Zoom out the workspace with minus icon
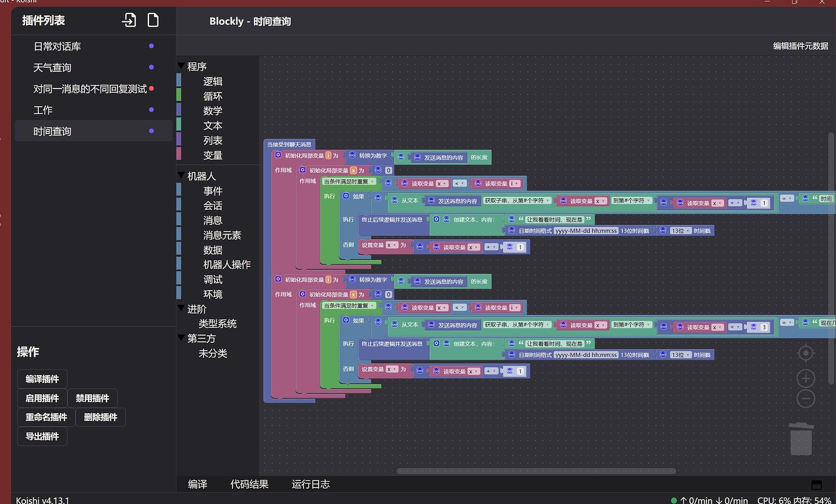The image size is (836, 504). (x=806, y=398)
